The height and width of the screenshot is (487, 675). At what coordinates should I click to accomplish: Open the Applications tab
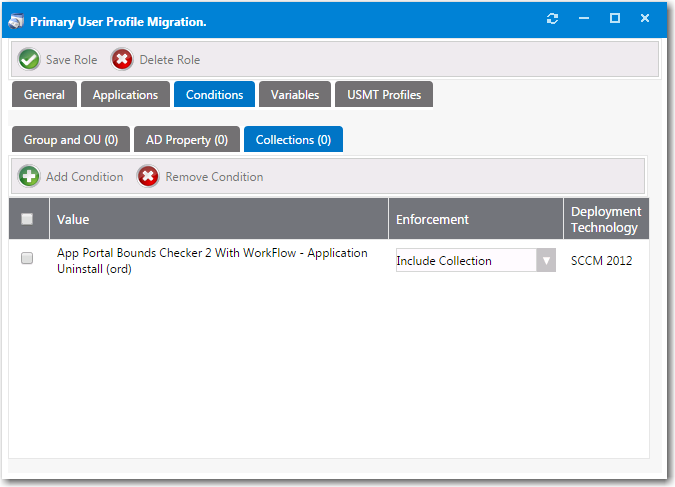(125, 95)
